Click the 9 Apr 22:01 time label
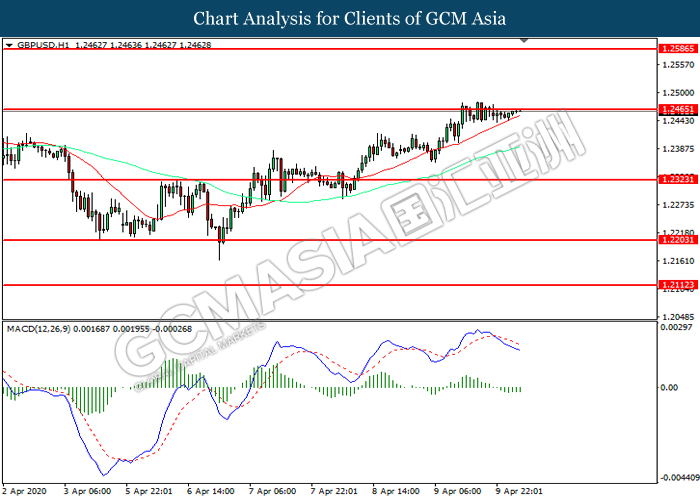This screenshot has height=500, width=700. point(520,492)
